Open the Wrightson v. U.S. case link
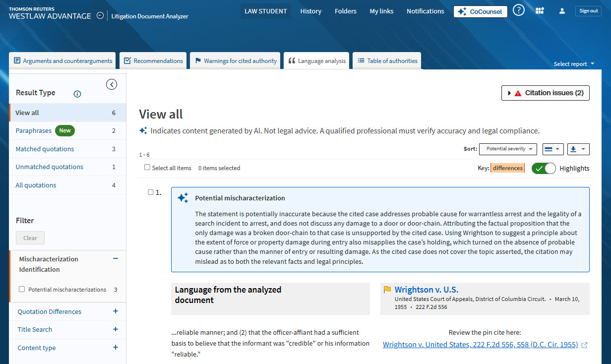 [426, 290]
